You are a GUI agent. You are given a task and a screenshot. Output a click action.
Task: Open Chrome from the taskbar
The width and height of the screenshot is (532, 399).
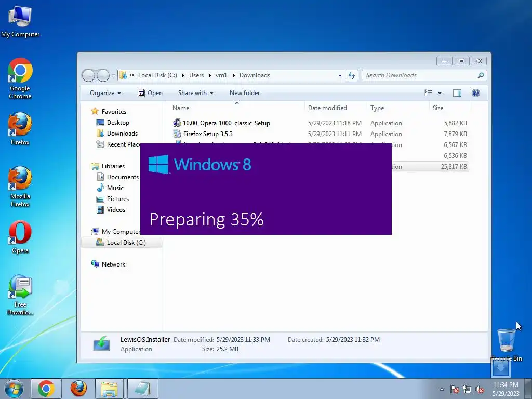point(46,389)
